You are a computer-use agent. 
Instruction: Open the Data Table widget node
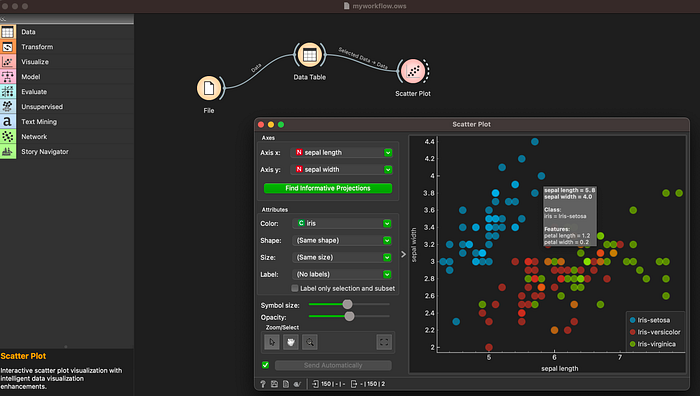pos(309,55)
